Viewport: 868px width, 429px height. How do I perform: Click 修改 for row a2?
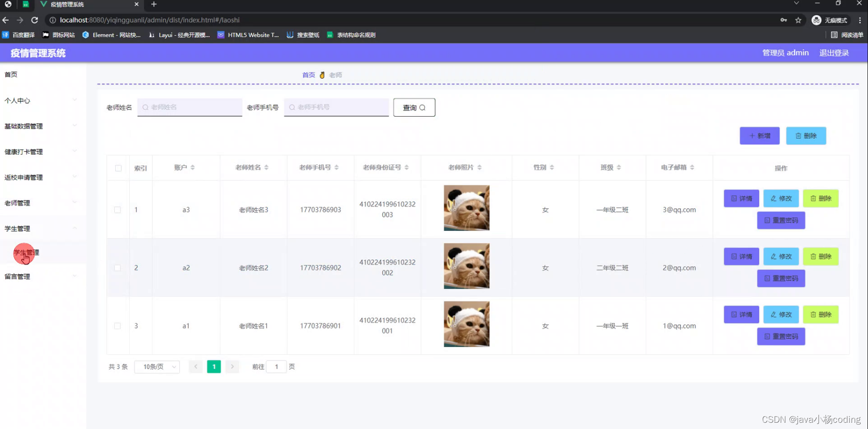point(781,256)
